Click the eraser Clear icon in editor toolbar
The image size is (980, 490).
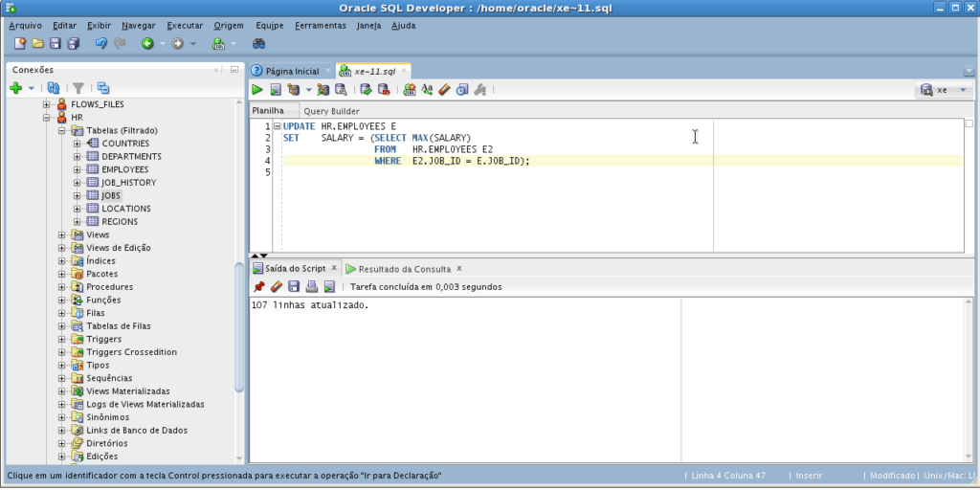pos(444,90)
